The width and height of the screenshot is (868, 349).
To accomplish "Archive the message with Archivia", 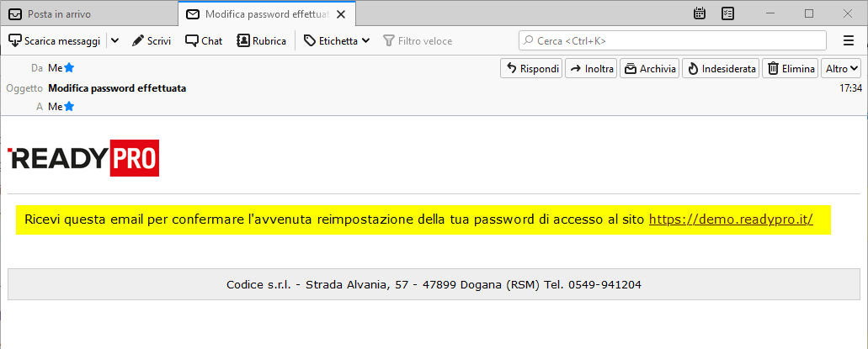I will (649, 69).
